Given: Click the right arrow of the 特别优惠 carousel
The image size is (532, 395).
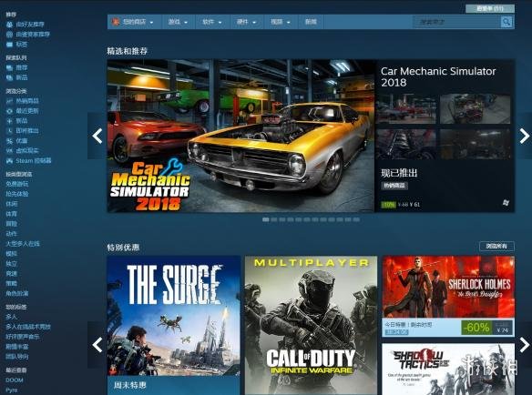Looking at the screenshot, I should pos(524,345).
